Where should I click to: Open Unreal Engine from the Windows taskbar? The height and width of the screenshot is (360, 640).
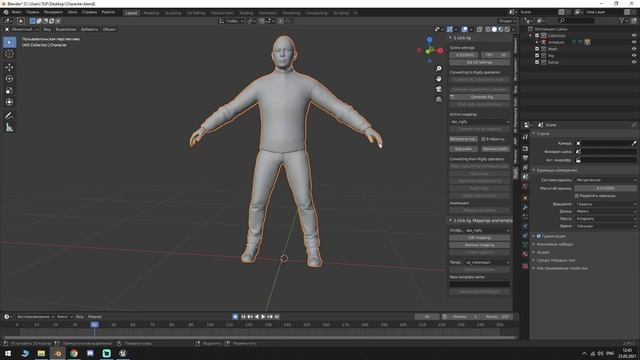point(123,353)
